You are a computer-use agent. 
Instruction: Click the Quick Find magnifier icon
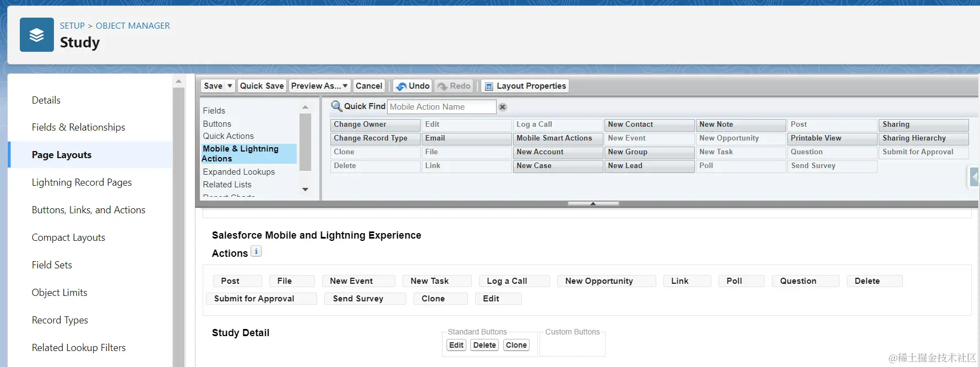coord(336,106)
